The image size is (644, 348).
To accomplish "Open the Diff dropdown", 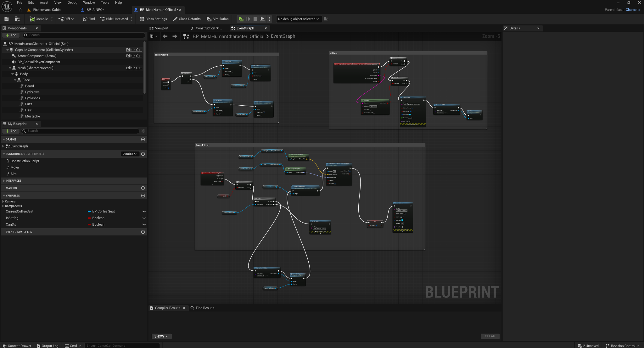I will pyautogui.click(x=66, y=19).
